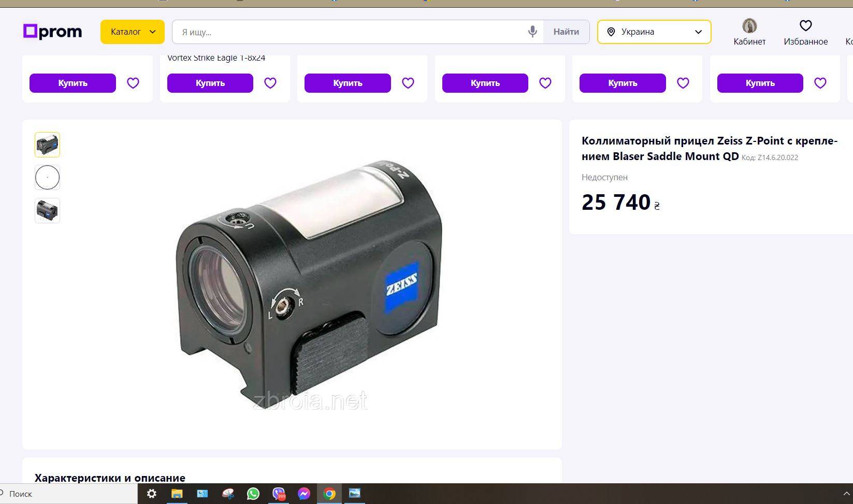Click the first Купить button
The width and height of the screenshot is (853, 504).
[x=73, y=83]
